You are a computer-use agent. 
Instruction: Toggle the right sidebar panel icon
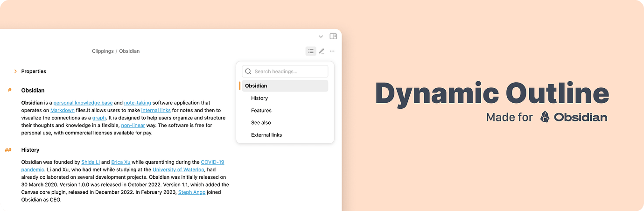[x=333, y=36]
